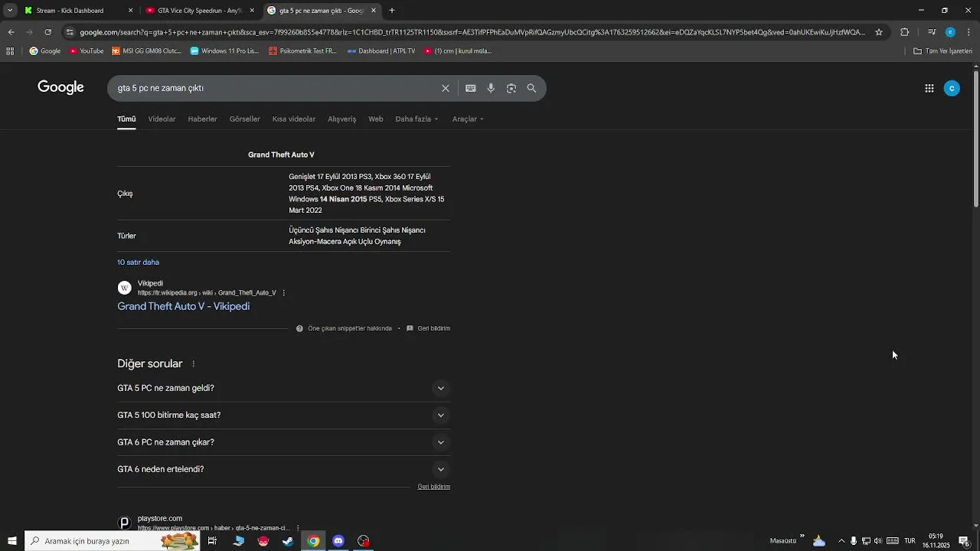Click the Google search input field
Screen dimensions: 980x551
tap(276, 88)
